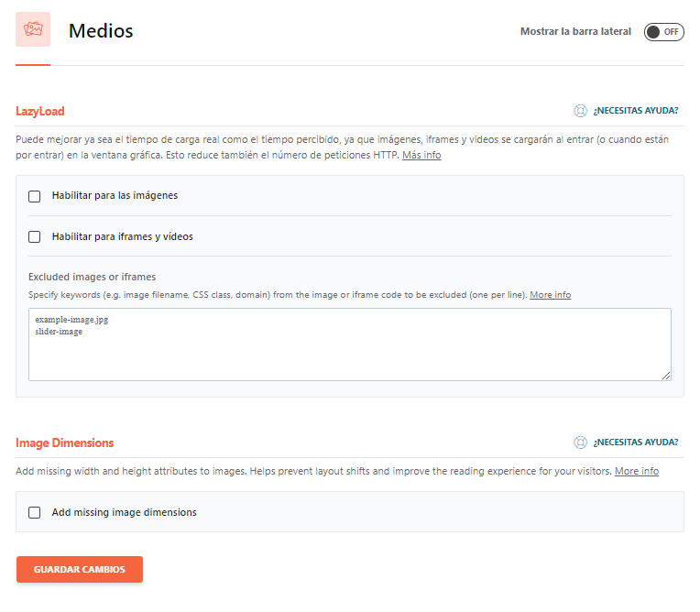Click the Medios page title

tap(101, 31)
